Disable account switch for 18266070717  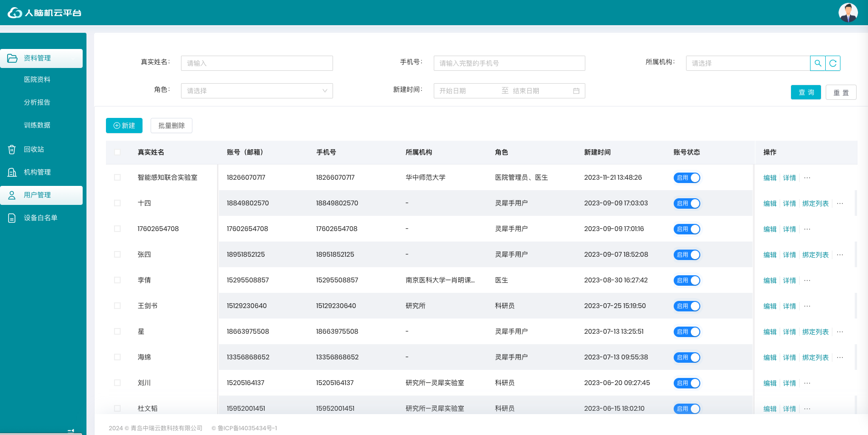pyautogui.click(x=687, y=178)
